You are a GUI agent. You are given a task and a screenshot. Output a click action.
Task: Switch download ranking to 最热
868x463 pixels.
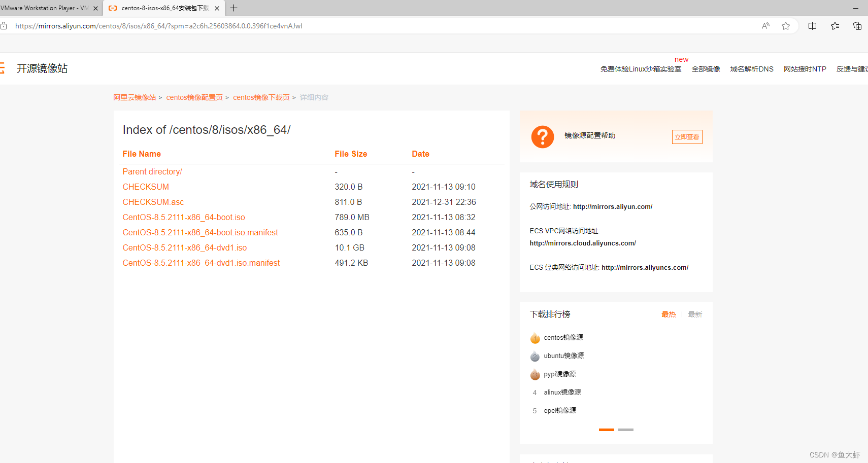point(669,314)
